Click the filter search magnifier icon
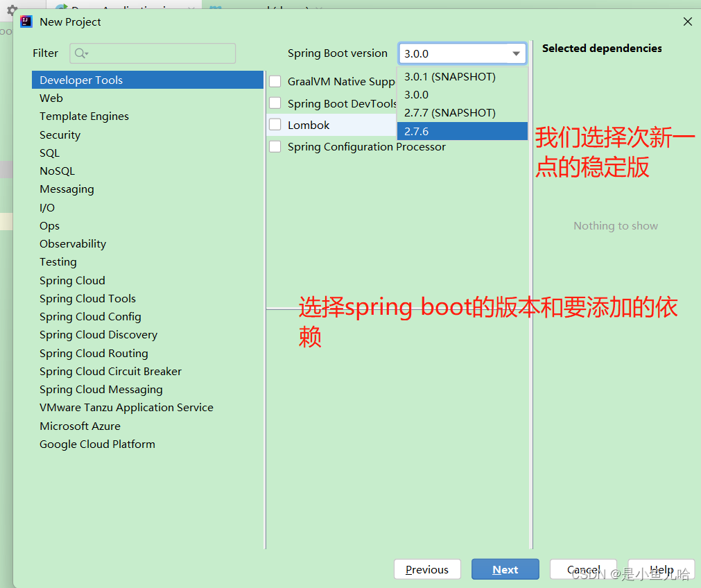Viewport: 701px width, 588px height. tap(81, 53)
